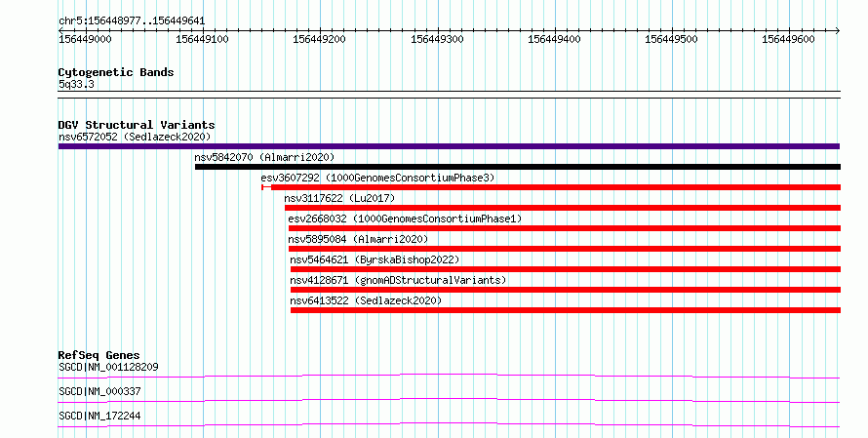Click ruler position 156449600
Image resolution: width=868 pixels, height=438 pixels.
(x=788, y=39)
